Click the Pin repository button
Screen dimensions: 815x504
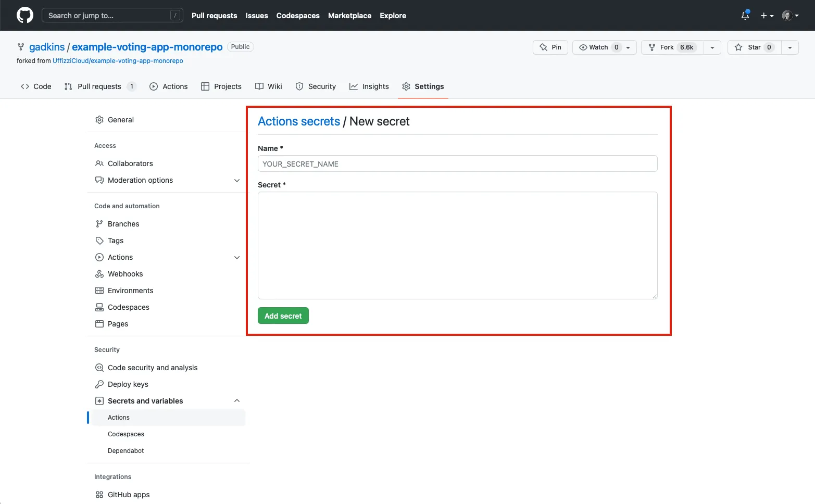550,47
